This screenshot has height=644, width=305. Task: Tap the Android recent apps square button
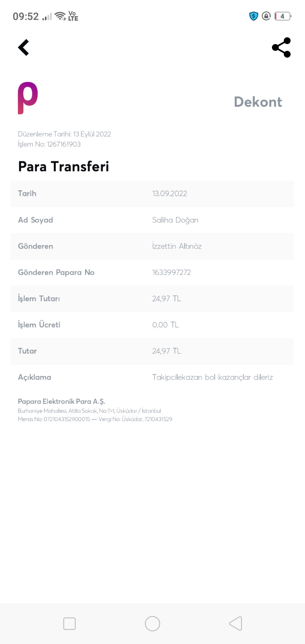coord(69,624)
